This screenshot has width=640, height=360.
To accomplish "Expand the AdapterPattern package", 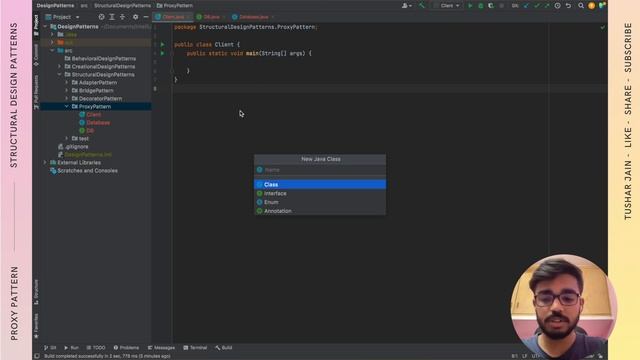I will (x=67, y=82).
